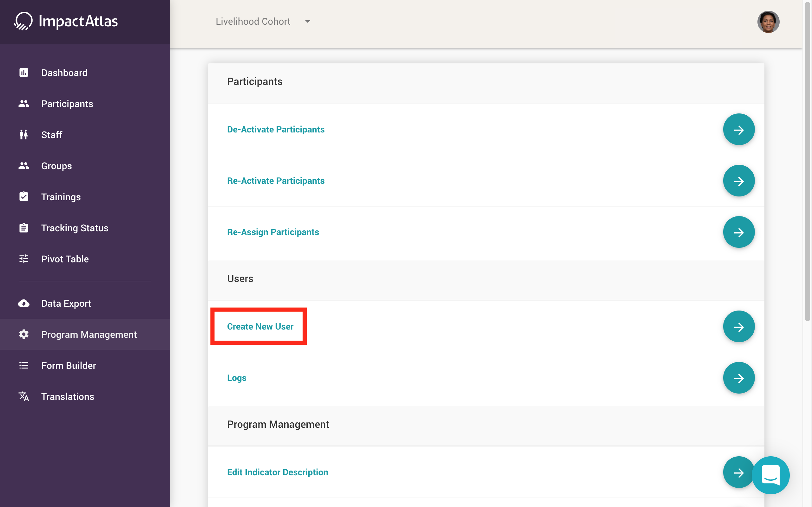812x507 pixels.
Task: Click the ImpactAtlas logo
Action: pyautogui.click(x=66, y=22)
